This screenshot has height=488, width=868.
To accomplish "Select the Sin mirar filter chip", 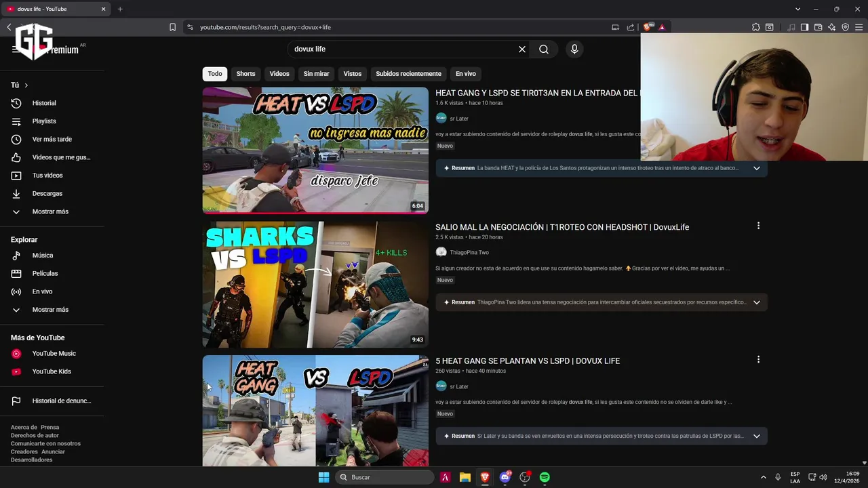I will [x=316, y=73].
